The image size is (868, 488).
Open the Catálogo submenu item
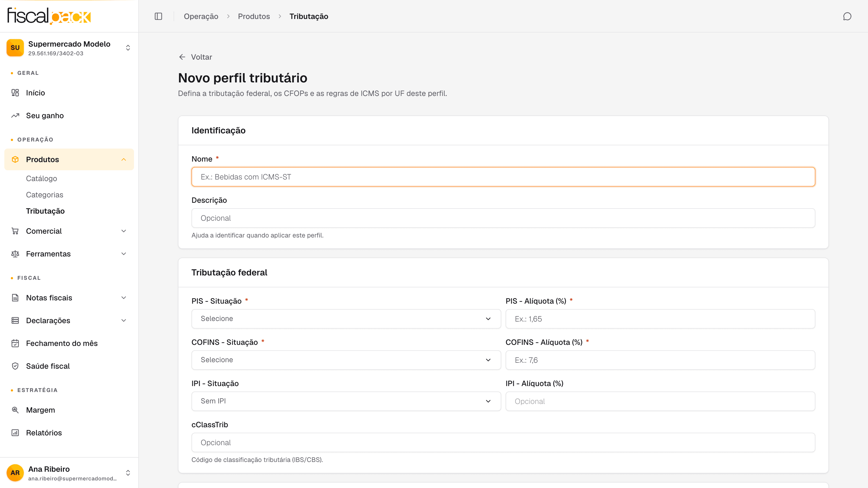(42, 178)
